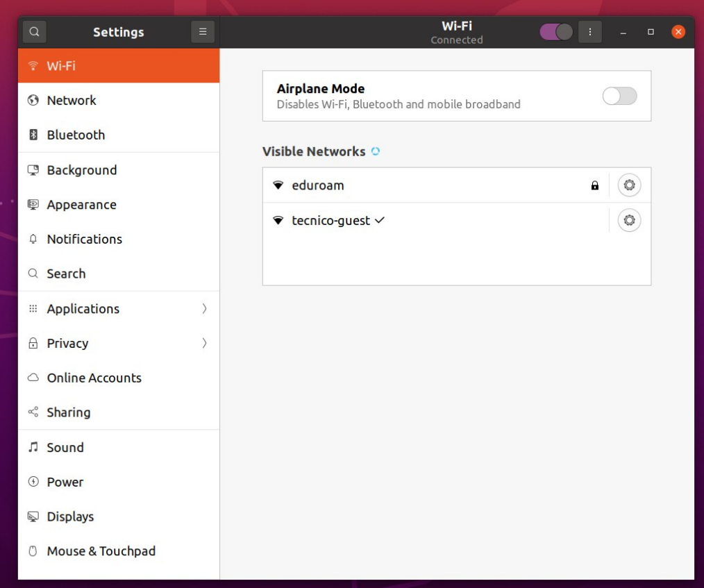The image size is (704, 588).
Task: Open eduroam network settings gear
Action: point(629,185)
